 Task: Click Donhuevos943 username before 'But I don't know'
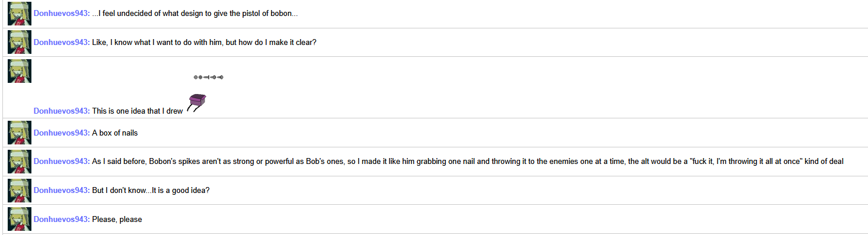point(62,191)
